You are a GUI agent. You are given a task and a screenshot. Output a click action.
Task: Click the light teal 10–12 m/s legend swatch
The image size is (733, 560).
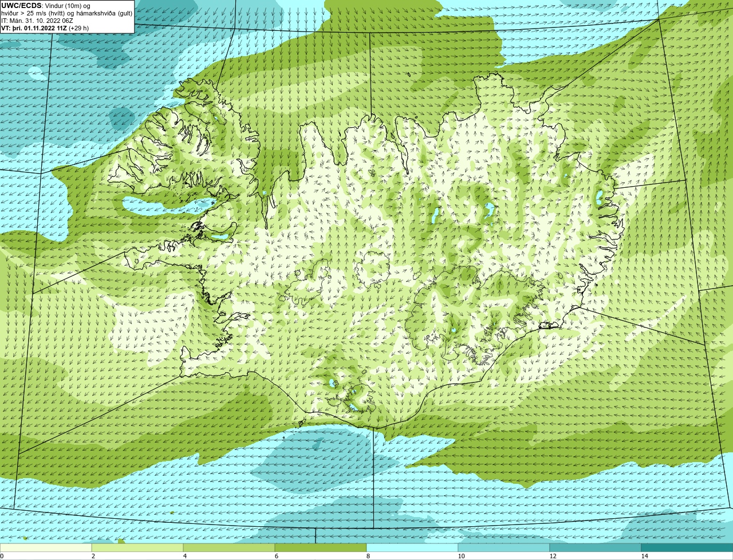(x=504, y=547)
